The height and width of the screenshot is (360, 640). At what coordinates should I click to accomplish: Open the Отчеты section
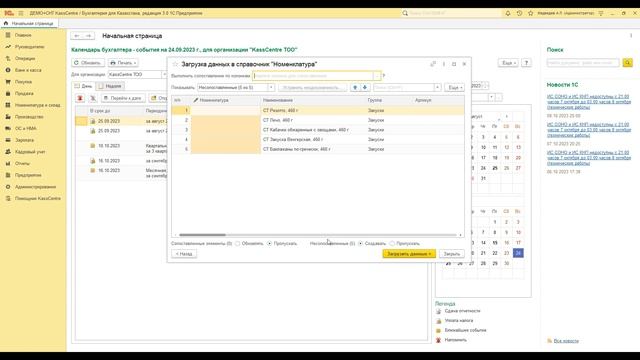pyautogui.click(x=22, y=163)
